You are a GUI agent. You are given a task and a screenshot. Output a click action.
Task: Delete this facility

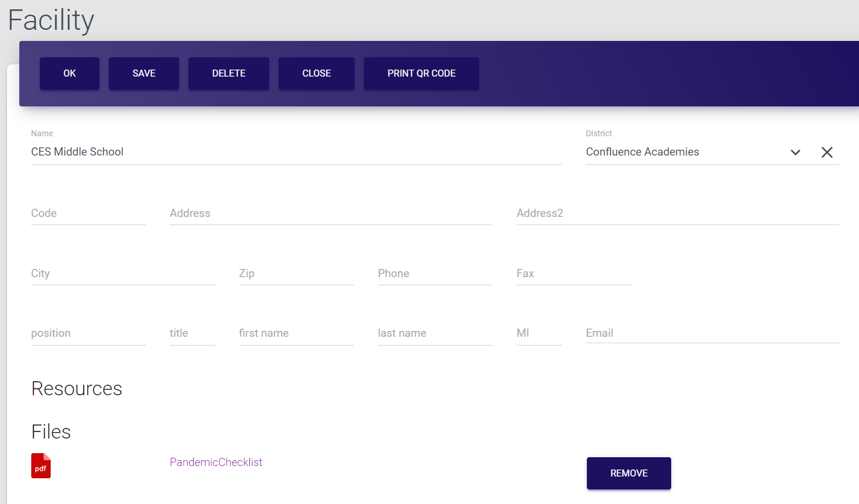(229, 74)
